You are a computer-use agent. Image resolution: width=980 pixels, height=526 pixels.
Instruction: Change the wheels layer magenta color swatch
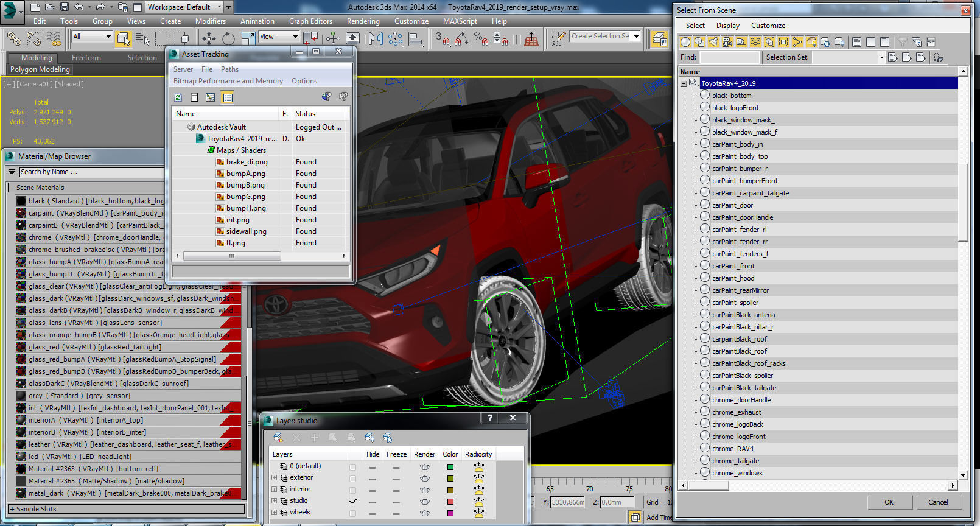click(x=450, y=513)
